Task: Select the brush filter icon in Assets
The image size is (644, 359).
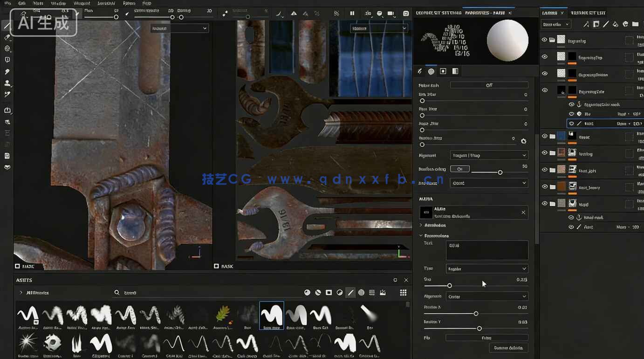Action: point(350,292)
